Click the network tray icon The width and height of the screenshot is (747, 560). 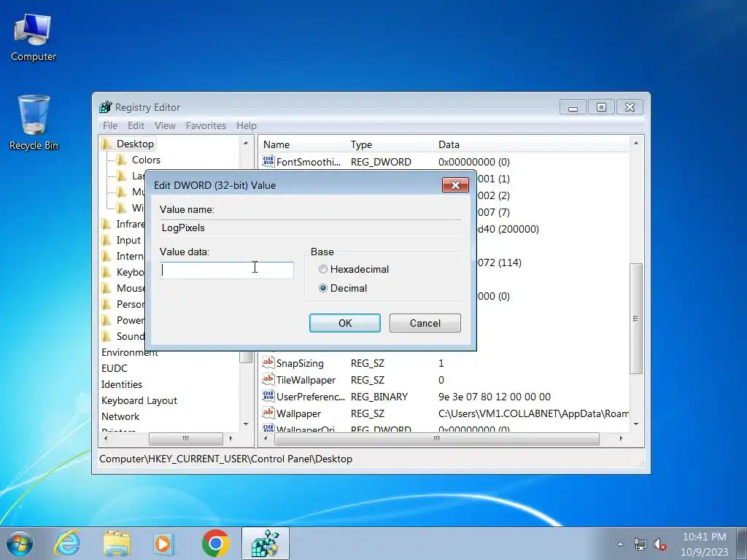click(640, 544)
